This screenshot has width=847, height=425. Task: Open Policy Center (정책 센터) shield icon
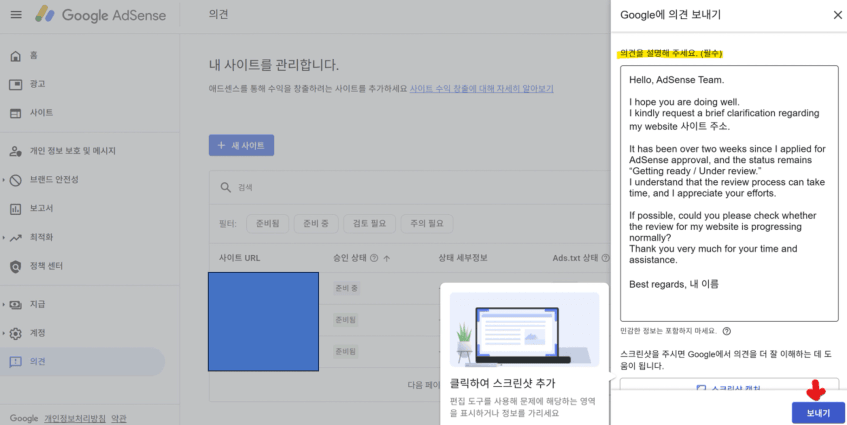(15, 266)
